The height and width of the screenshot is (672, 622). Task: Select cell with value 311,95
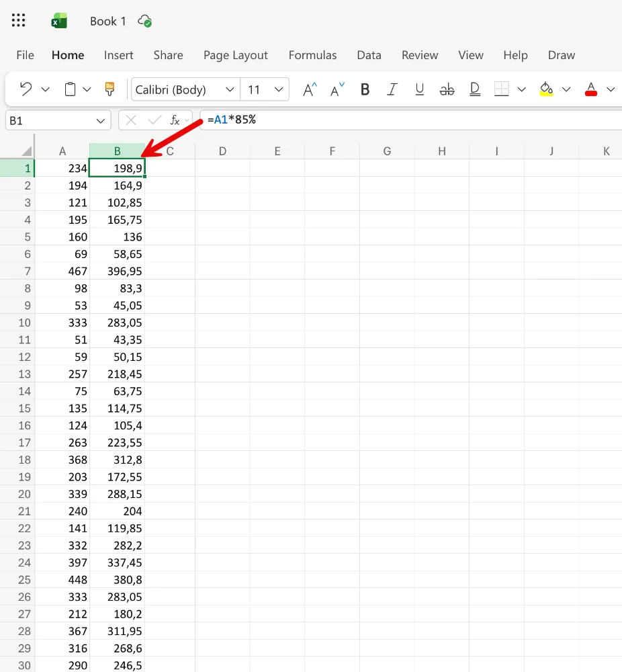117,630
